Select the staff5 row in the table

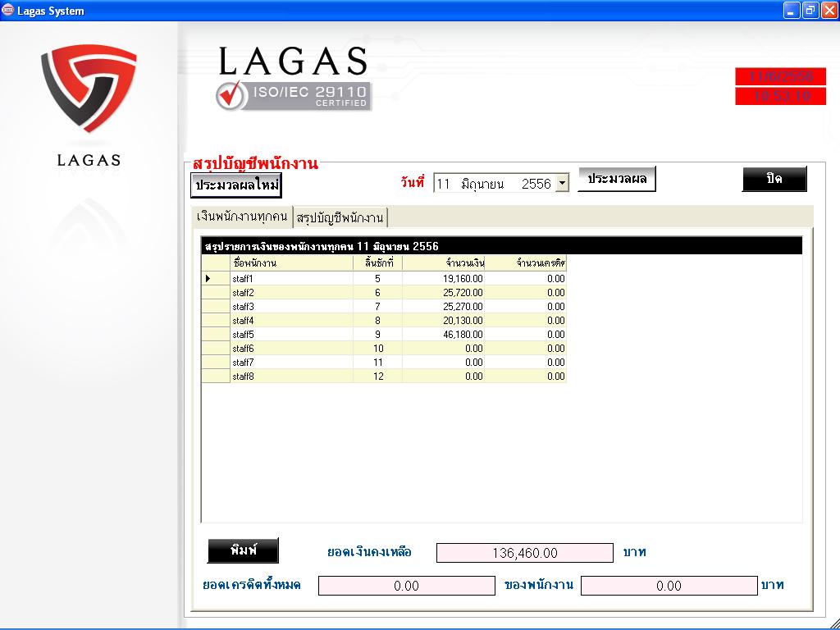[x=291, y=335]
